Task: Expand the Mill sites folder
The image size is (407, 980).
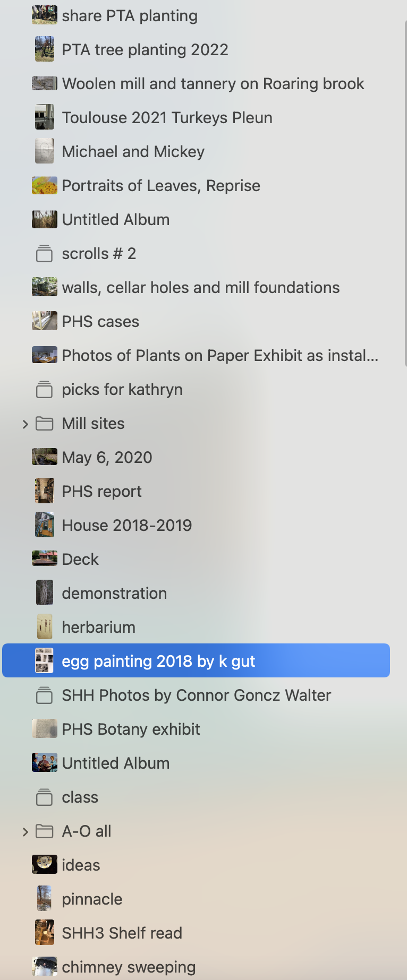Action: [25, 424]
